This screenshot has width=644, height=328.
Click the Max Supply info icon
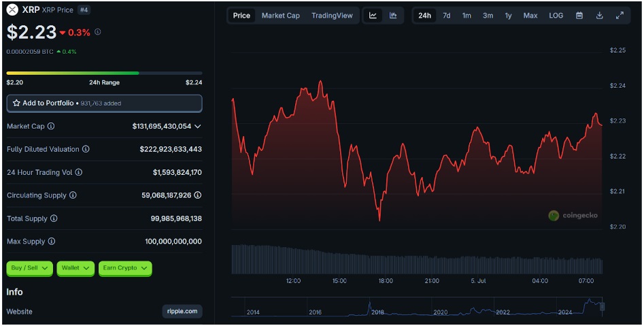[x=51, y=242]
